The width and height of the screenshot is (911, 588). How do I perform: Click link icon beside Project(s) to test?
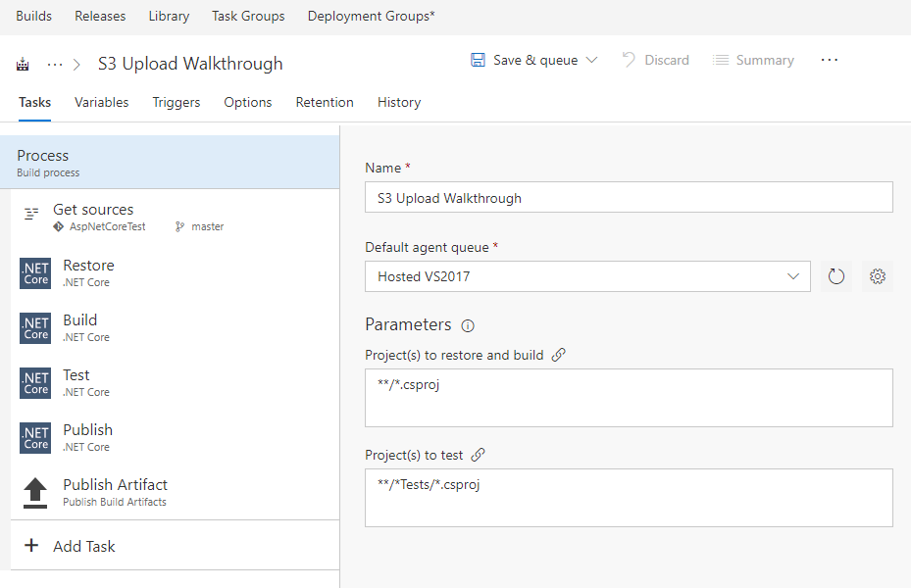478,455
